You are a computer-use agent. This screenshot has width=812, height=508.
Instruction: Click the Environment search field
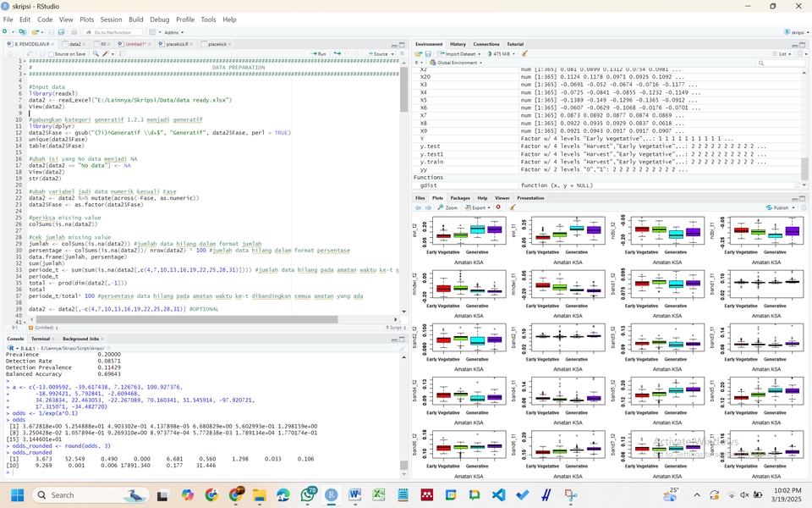pos(781,63)
